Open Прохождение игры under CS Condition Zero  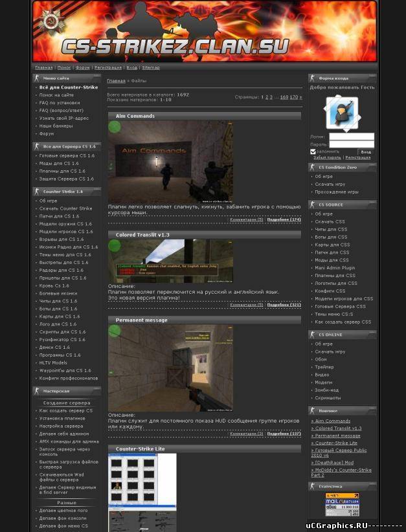[x=337, y=192]
